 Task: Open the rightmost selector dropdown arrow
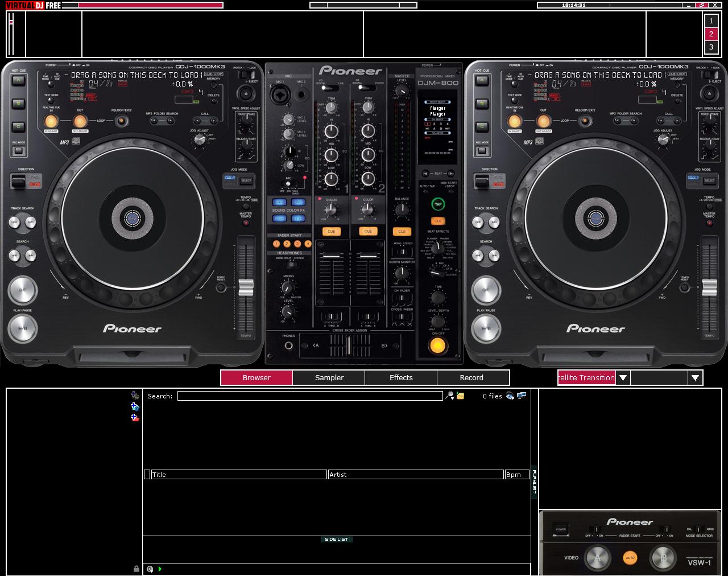(x=695, y=377)
